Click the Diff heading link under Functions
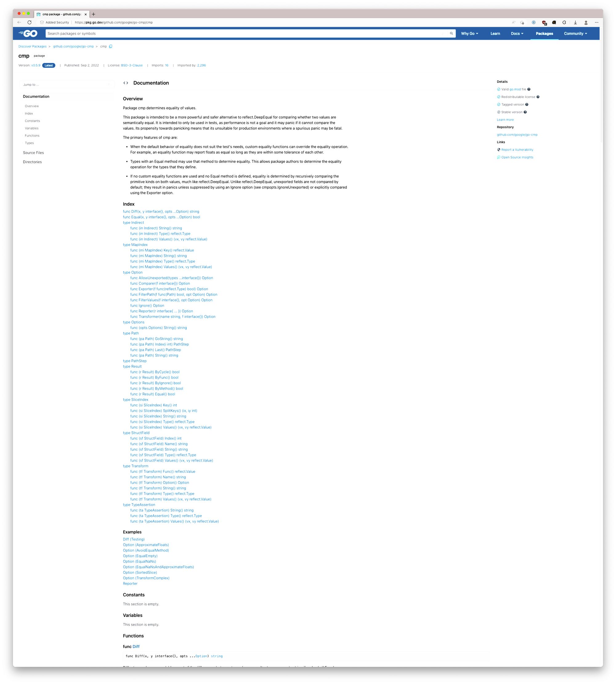 [136, 646]
